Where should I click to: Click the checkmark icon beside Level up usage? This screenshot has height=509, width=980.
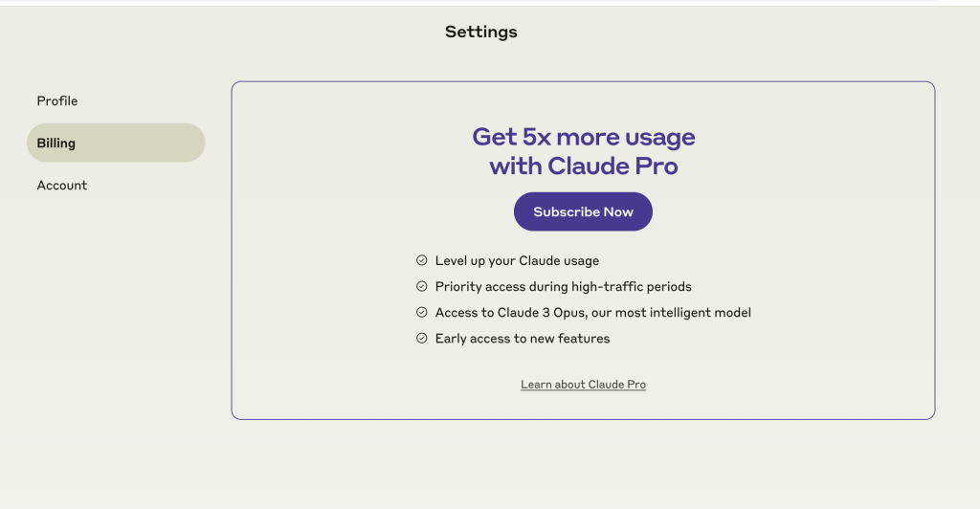pos(421,260)
